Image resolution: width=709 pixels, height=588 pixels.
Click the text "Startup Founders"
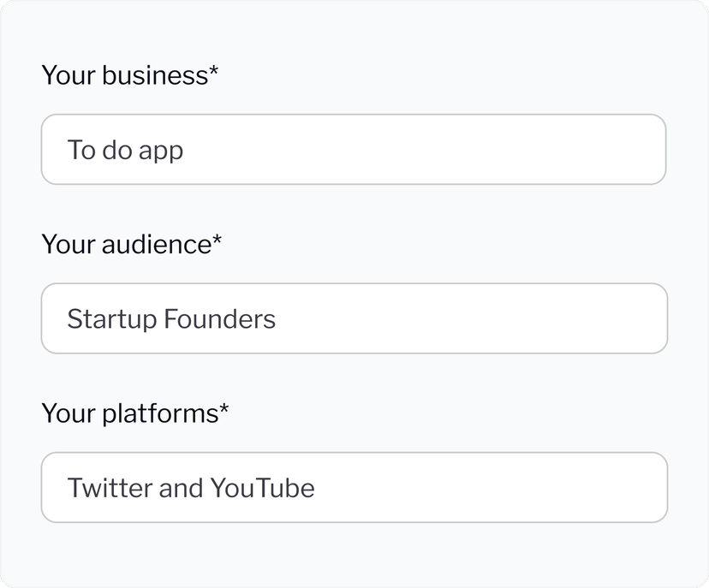(x=171, y=318)
